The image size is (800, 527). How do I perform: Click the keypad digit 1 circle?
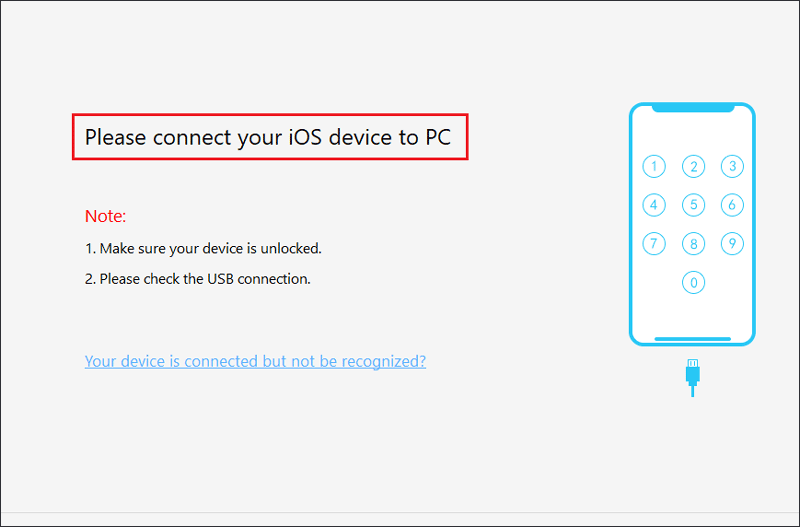(654, 166)
